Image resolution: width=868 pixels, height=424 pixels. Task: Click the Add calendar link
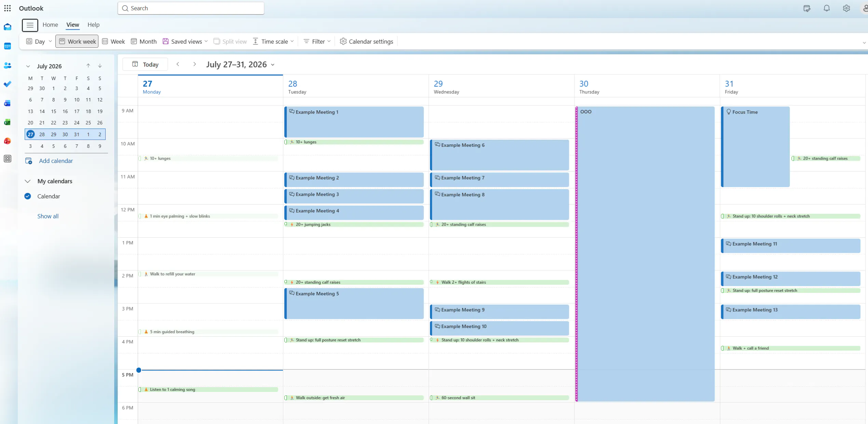pyautogui.click(x=56, y=161)
